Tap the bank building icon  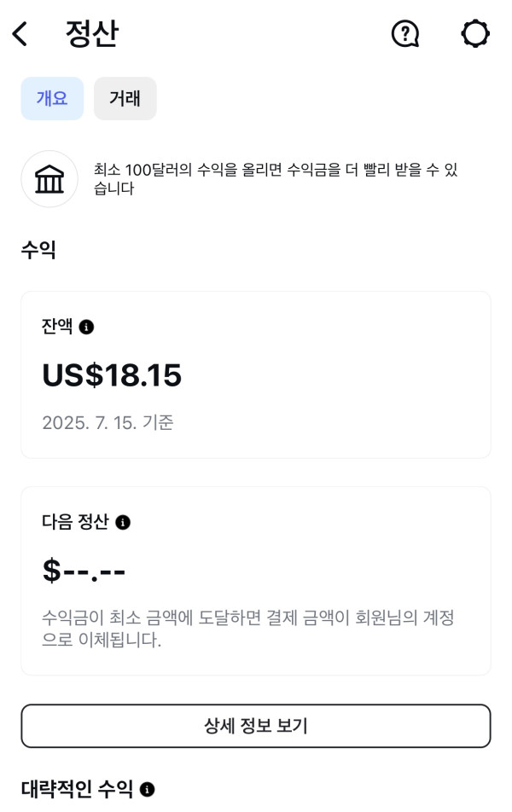pyautogui.click(x=49, y=179)
